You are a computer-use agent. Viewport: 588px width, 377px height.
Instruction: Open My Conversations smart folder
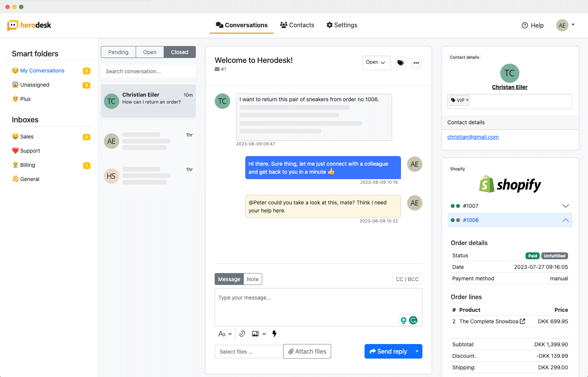coord(42,71)
